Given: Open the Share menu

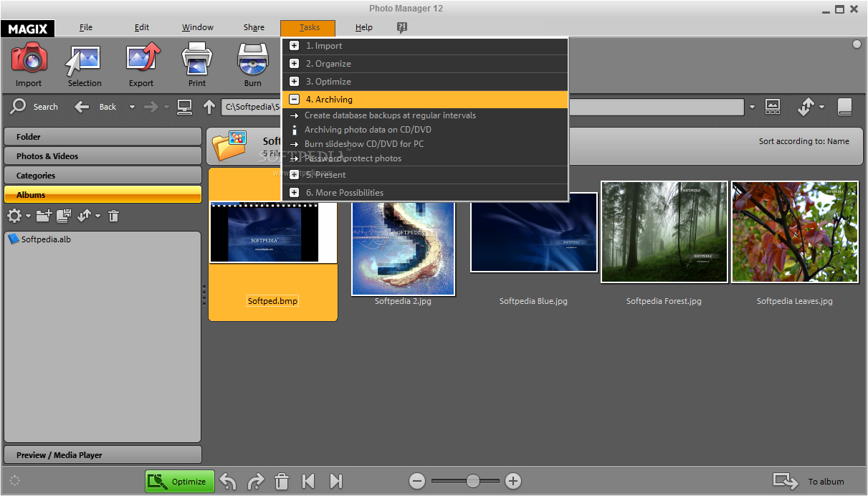Looking at the screenshot, I should (254, 27).
